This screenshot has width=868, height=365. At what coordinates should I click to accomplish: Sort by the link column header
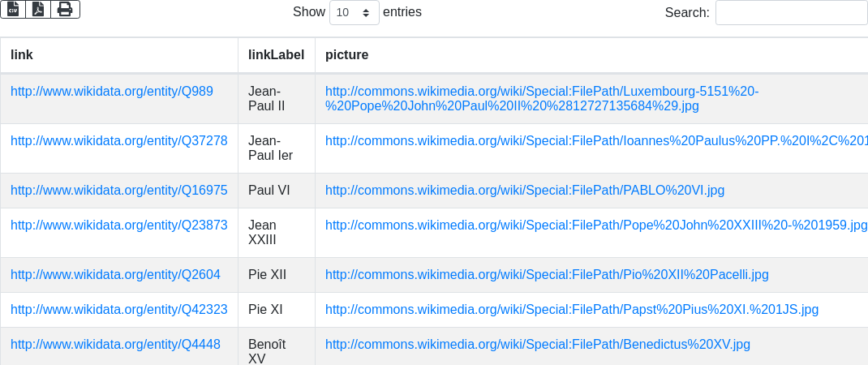22,54
